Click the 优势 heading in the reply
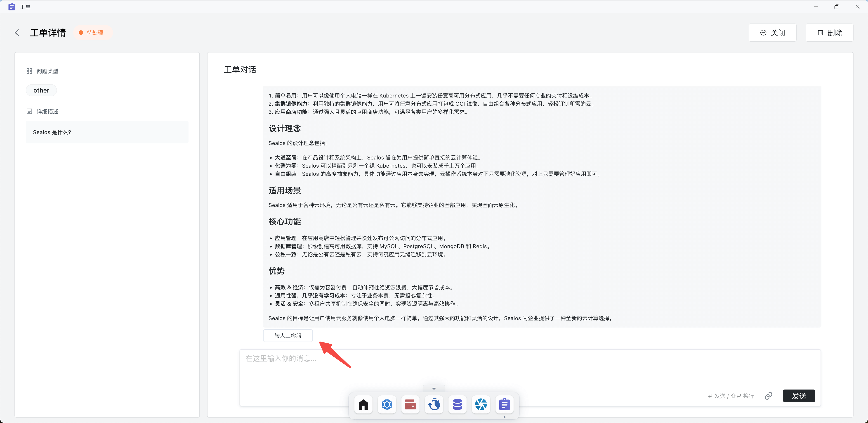The width and height of the screenshot is (868, 423). click(x=276, y=271)
